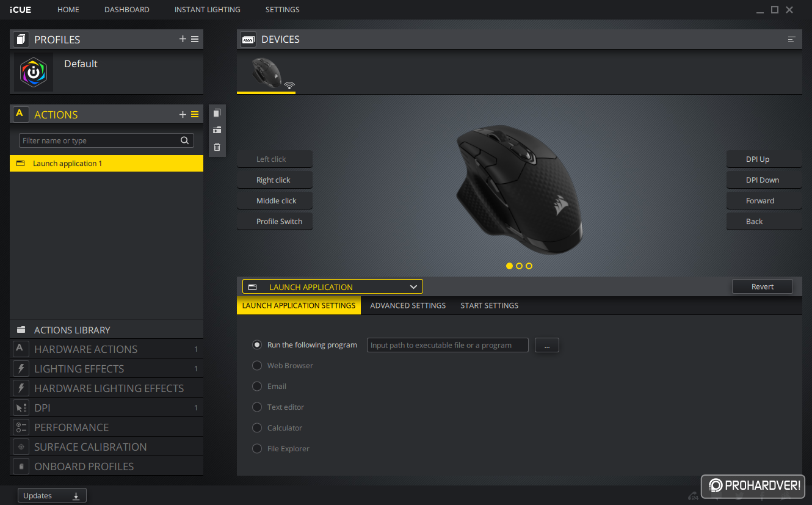812x505 pixels.
Task: Click the DPI Up button label
Action: [x=764, y=159]
